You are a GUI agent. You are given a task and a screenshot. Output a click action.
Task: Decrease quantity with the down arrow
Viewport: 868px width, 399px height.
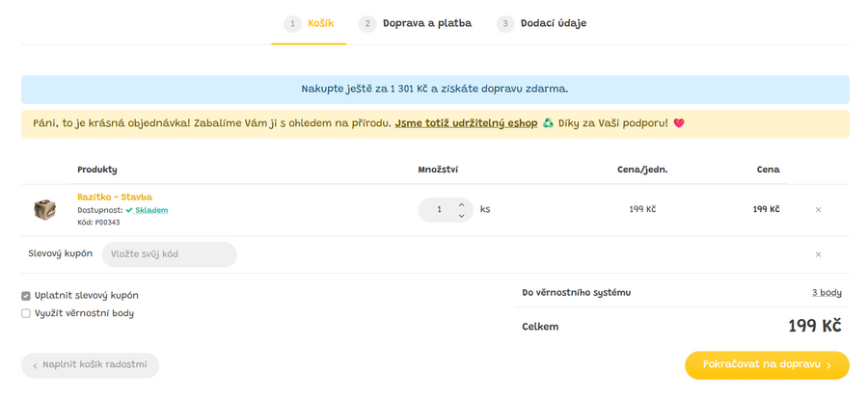(x=461, y=216)
